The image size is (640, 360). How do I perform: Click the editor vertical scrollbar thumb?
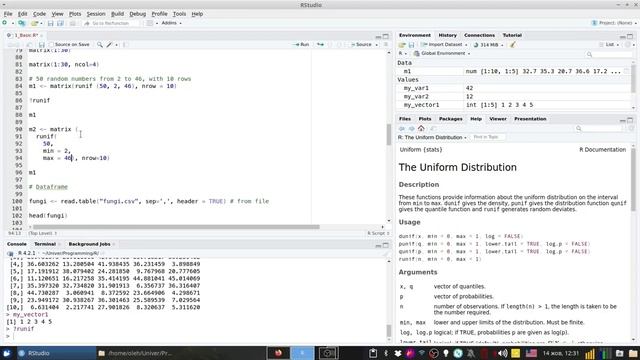(389, 134)
